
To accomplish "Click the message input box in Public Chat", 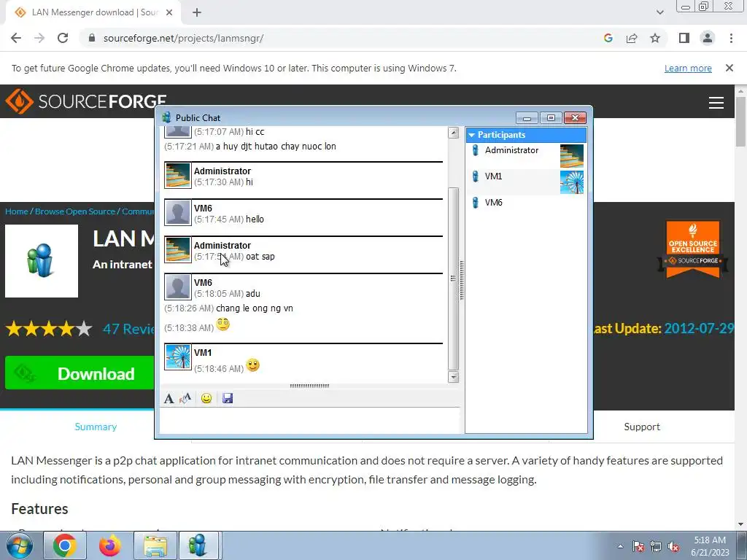I will pyautogui.click(x=310, y=420).
